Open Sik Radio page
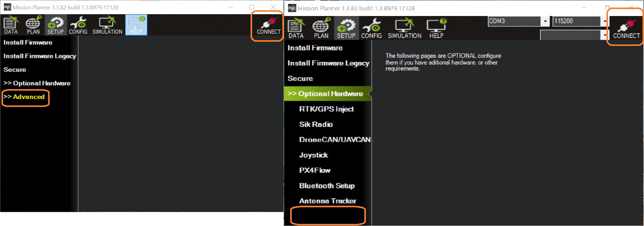Viewport: 644px width, 226px height. pos(316,124)
